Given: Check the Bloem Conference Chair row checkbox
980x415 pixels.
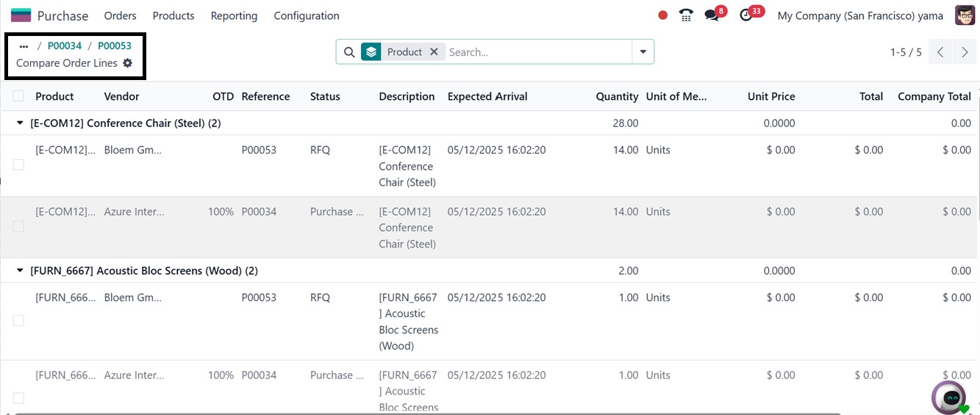Looking at the screenshot, I should tap(18, 165).
